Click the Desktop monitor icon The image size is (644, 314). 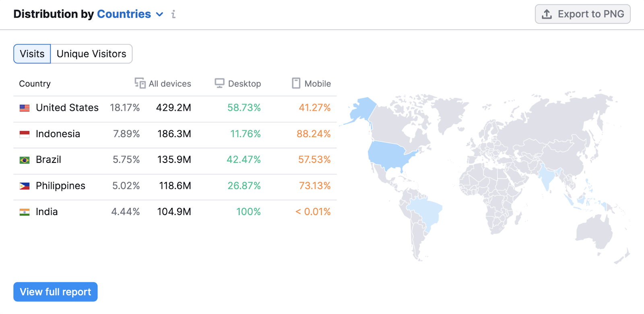219,83
